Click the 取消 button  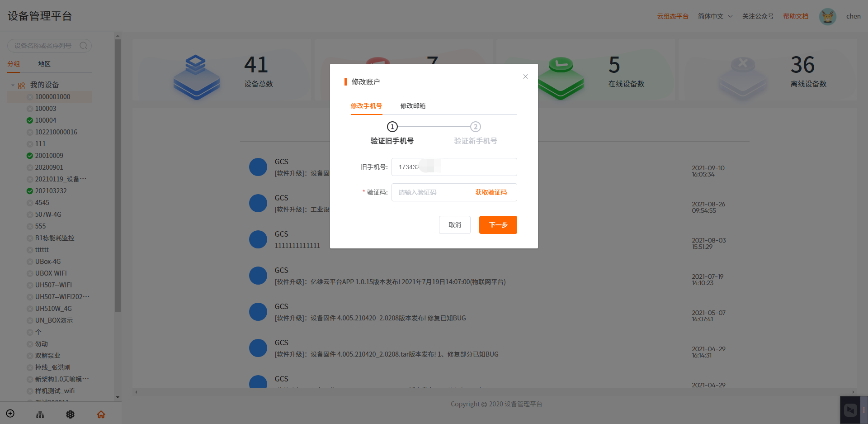455,225
